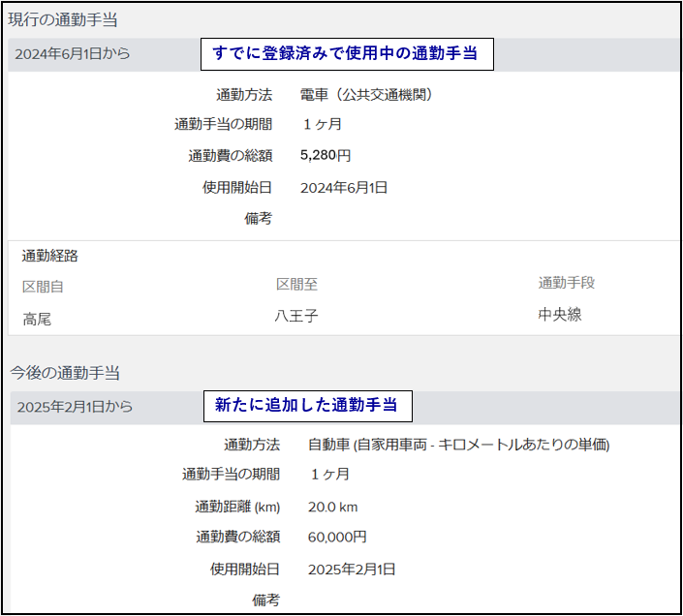Screen dimensions: 683x616
Task: Select the 2024年6月1日から header row
Action: (x=343, y=54)
